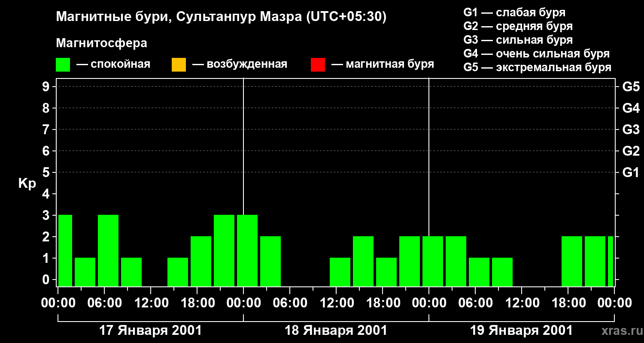This screenshot has height=343, width=644.
Task: Click the 'Kp' axis title
Action: click(x=27, y=184)
